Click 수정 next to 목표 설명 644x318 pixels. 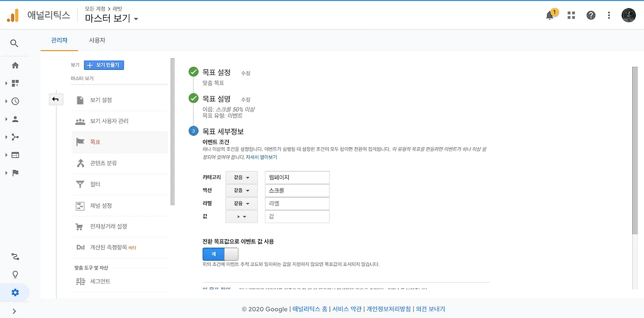click(246, 100)
